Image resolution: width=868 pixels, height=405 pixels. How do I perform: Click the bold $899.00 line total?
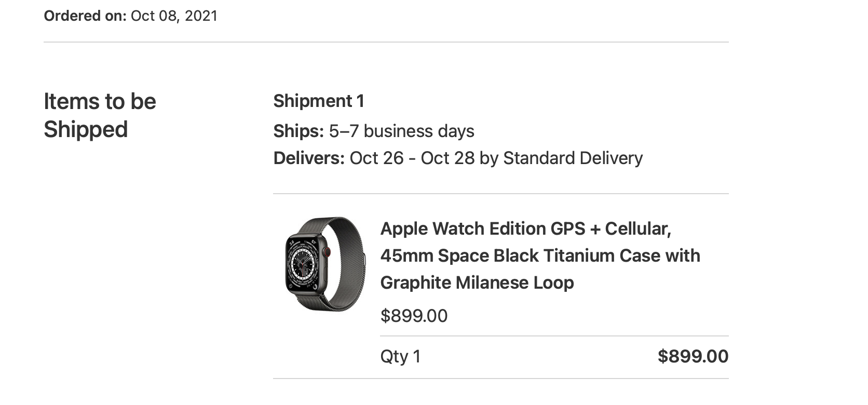pos(693,356)
